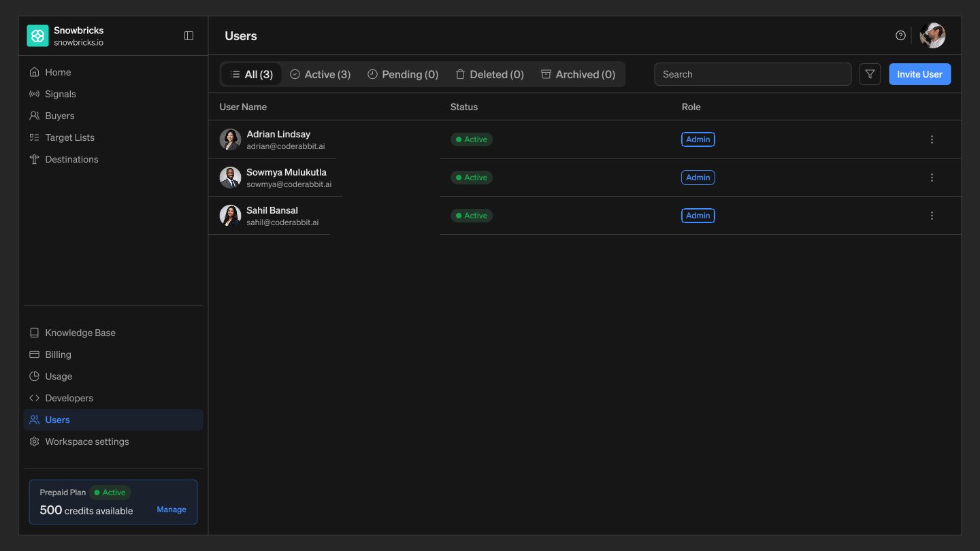This screenshot has width=980, height=551.
Task: Click the Status column header
Action: point(464,107)
